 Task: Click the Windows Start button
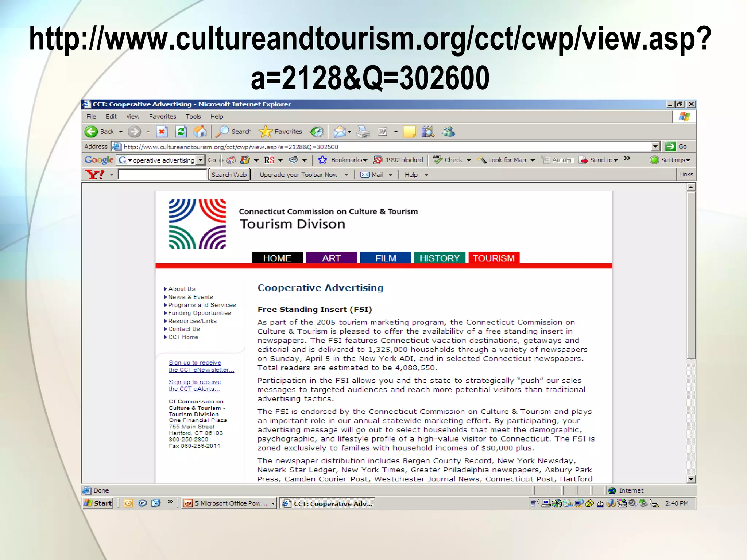coord(98,503)
